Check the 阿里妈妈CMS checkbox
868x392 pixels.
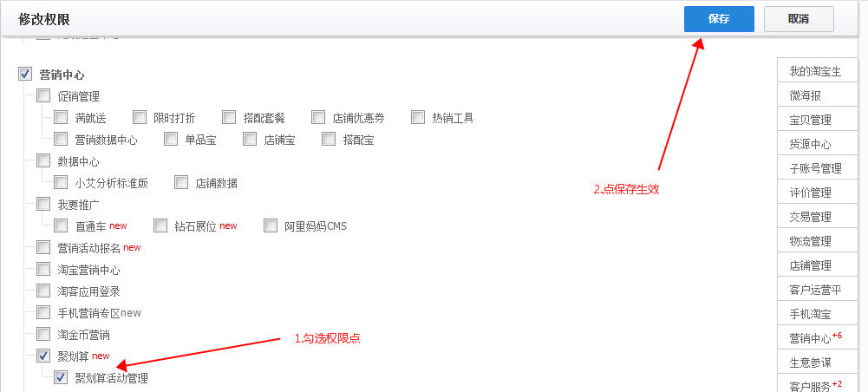[271, 225]
